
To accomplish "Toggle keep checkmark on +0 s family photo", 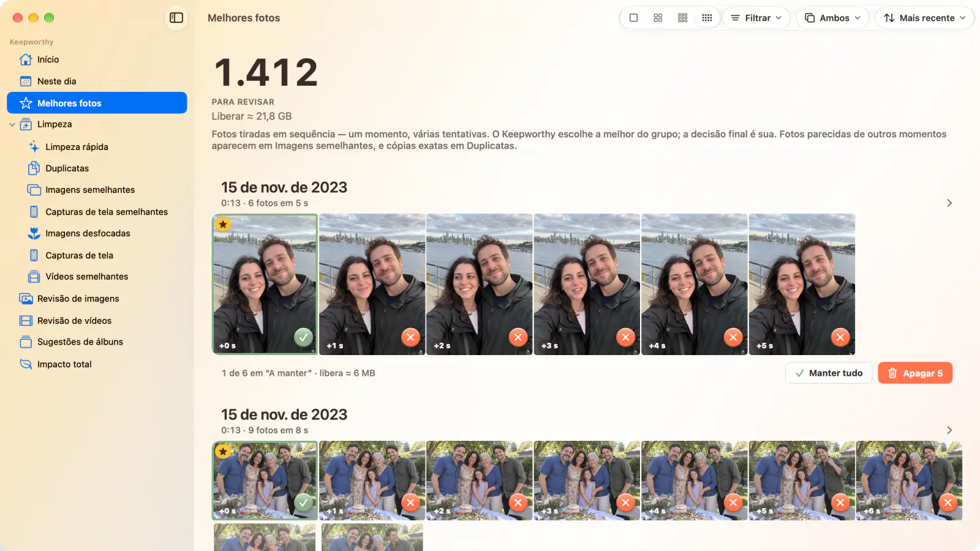I will point(303,503).
